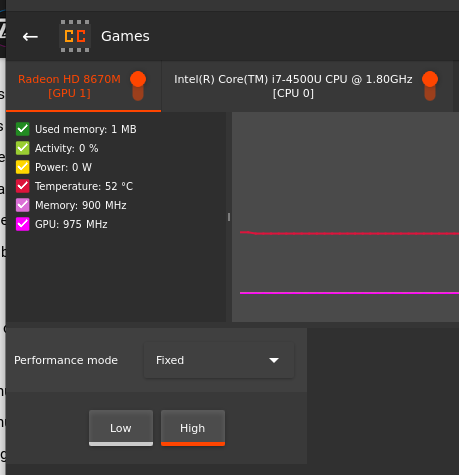Image resolution: width=459 pixels, height=475 pixels.
Task: Uncheck the Temperature graph checkbox
Action: [x=23, y=186]
